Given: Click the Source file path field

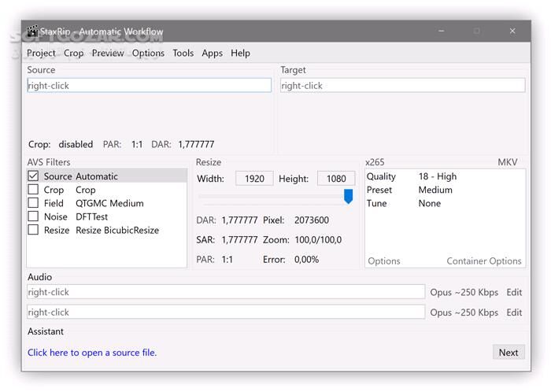Looking at the screenshot, I should (149, 85).
